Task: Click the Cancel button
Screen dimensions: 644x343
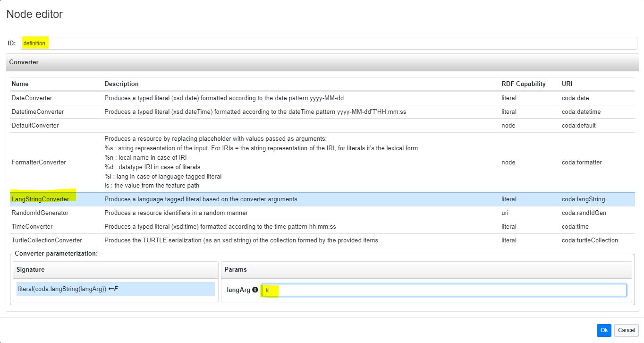Action: pyautogui.click(x=627, y=330)
